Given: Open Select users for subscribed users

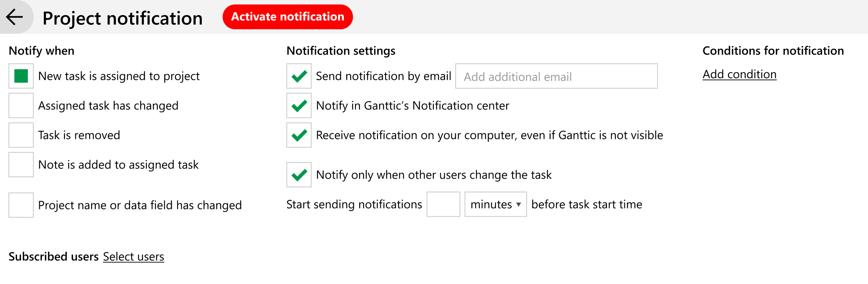Looking at the screenshot, I should (x=133, y=256).
